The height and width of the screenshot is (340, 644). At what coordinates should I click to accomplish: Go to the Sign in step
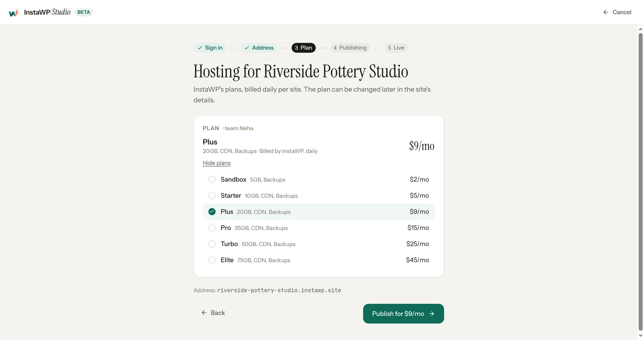pos(210,48)
